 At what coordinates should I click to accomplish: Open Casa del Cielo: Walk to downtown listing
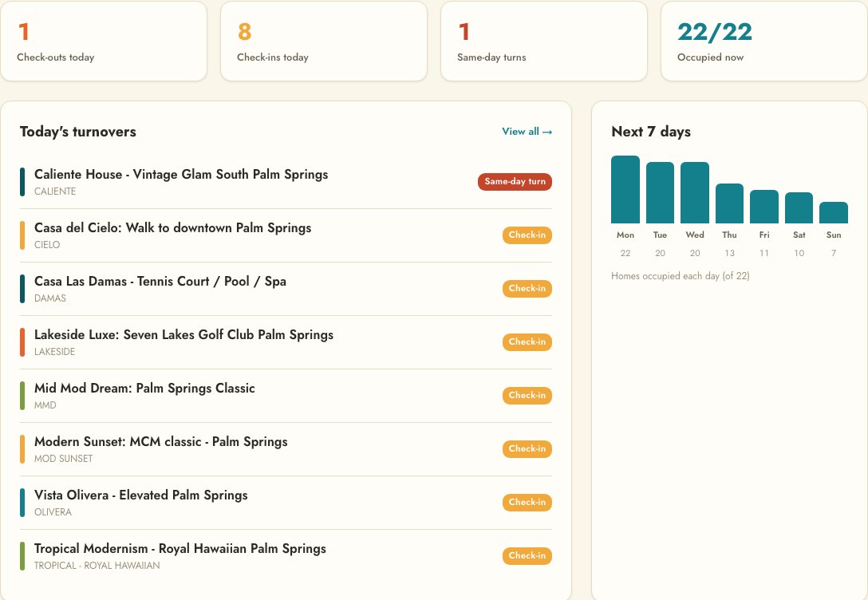pos(172,228)
